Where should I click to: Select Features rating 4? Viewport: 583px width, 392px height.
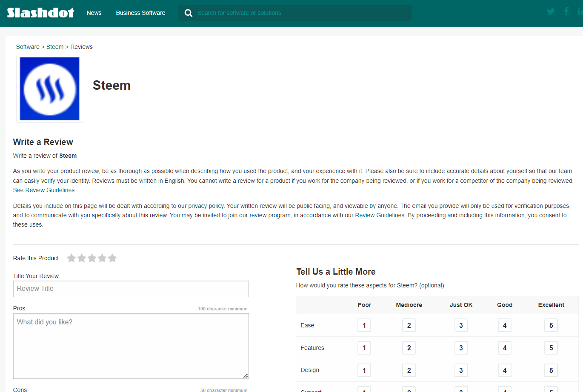(505, 348)
